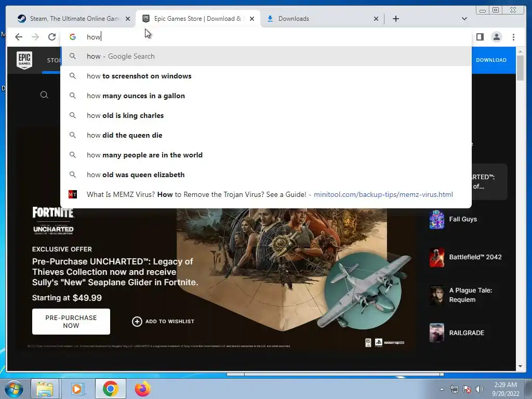Click the Action Center flag tray icon
This screenshot has height=399, width=532.
[467, 389]
